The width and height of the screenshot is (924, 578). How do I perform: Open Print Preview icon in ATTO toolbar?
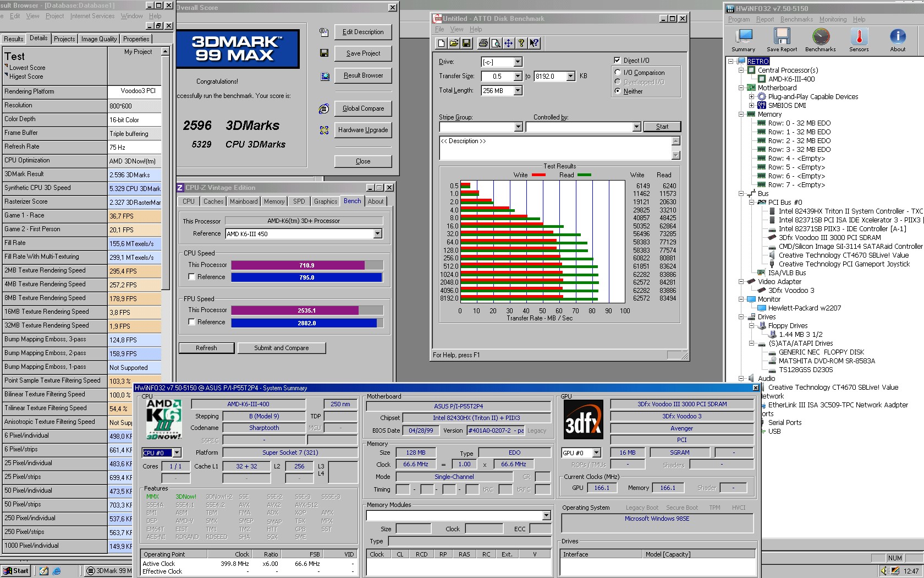(x=496, y=43)
